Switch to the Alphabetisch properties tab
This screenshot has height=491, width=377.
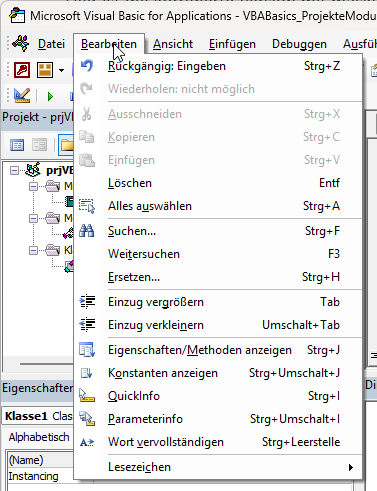[39, 437]
